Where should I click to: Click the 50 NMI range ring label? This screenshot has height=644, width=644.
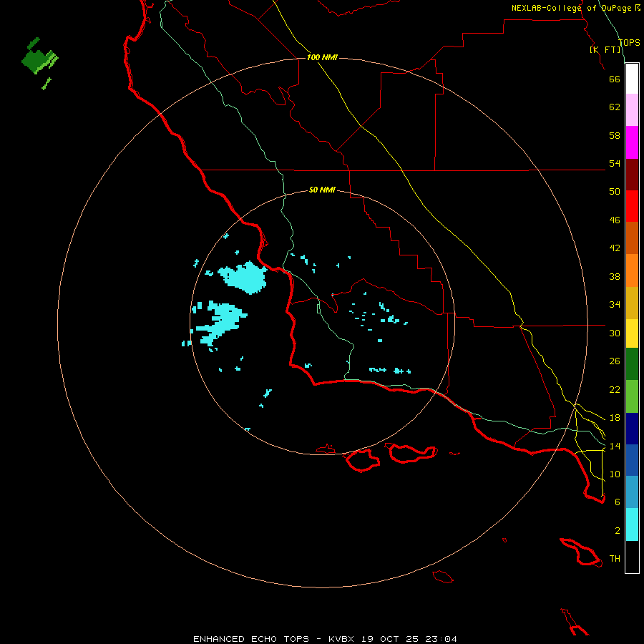(x=322, y=190)
